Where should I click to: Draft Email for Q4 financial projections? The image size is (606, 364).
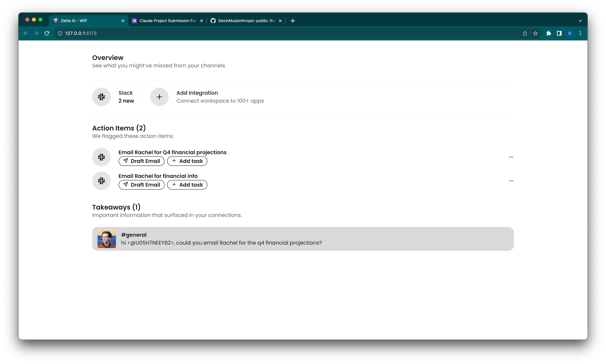coord(141,161)
